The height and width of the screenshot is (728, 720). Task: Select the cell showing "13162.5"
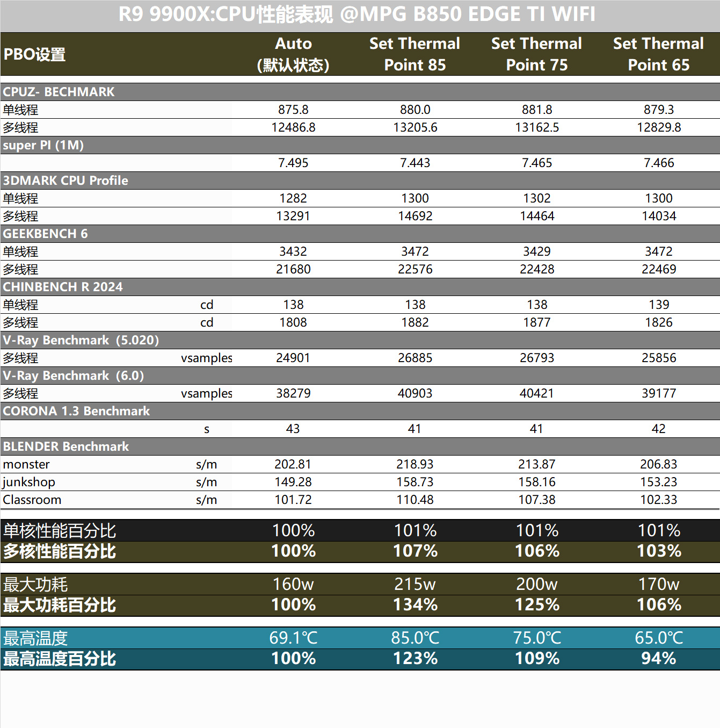pyautogui.click(x=537, y=127)
